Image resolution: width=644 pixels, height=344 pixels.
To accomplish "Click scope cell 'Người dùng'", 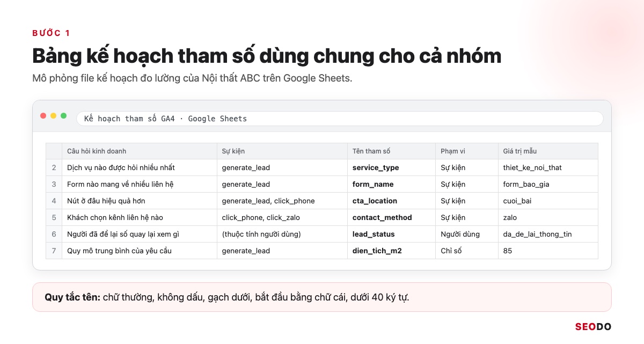I will (467, 234).
